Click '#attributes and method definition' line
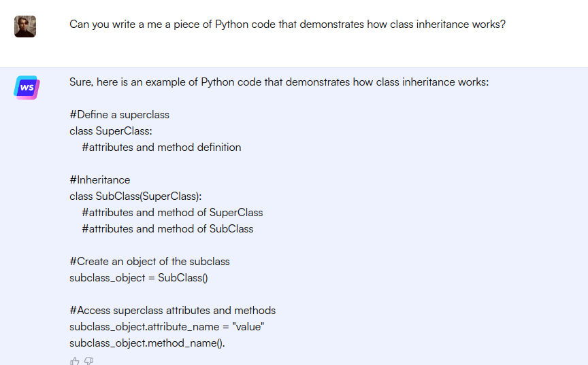588x365 pixels. 161,147
